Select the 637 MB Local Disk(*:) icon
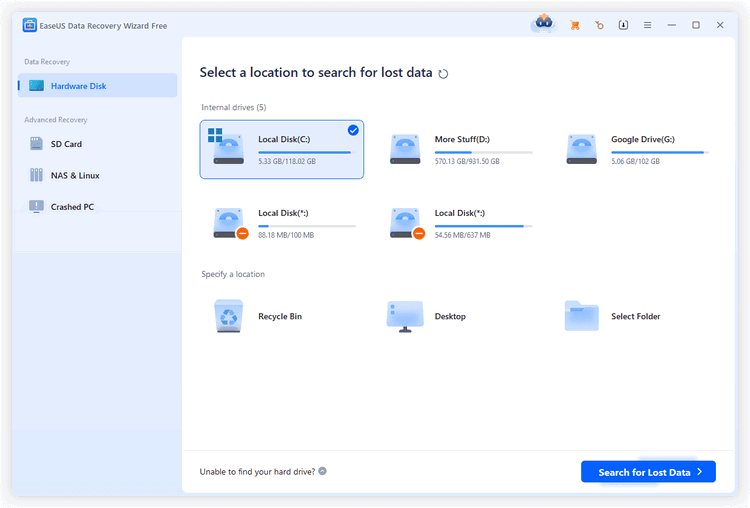 point(407,223)
